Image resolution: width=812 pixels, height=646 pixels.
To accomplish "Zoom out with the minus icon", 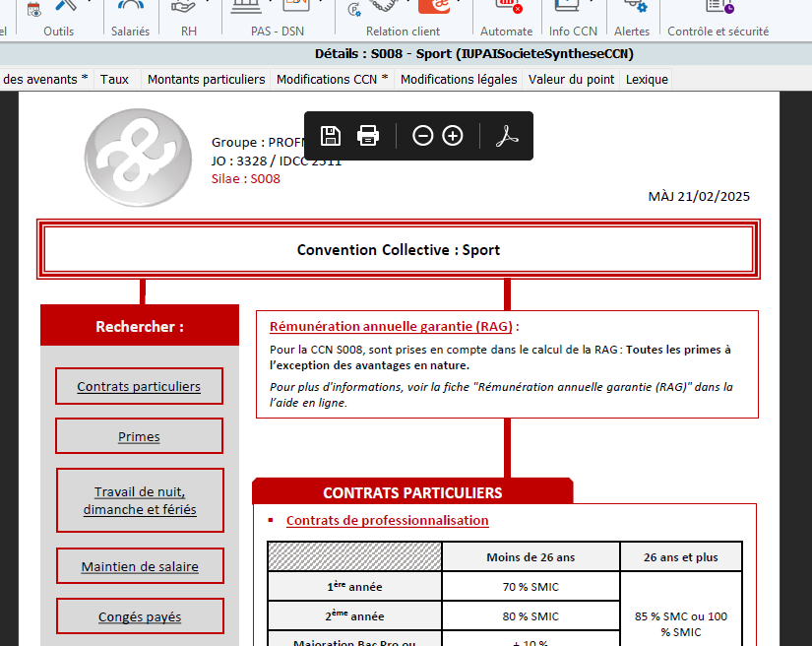I will pyautogui.click(x=422, y=136).
